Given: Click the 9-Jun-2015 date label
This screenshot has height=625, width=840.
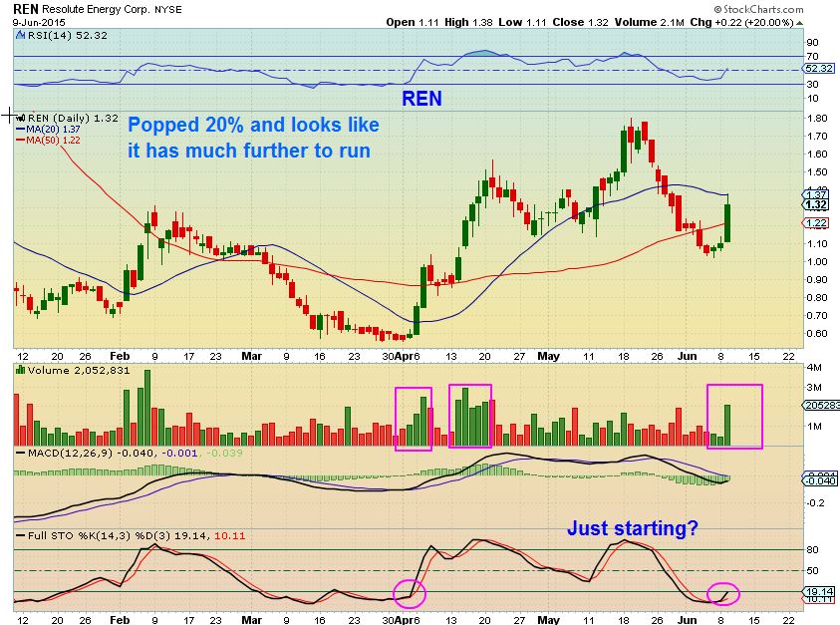Looking at the screenshot, I should click(x=39, y=23).
